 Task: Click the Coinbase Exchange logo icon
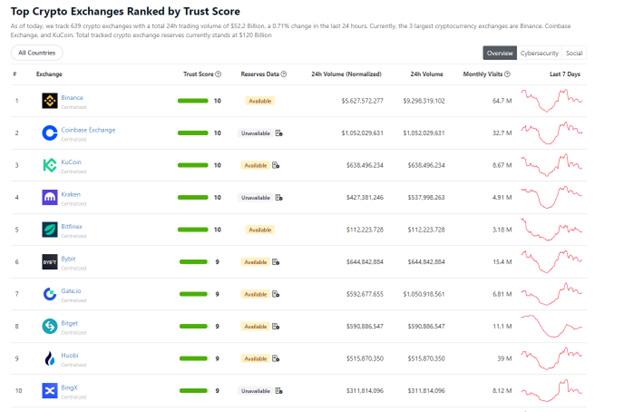(50, 133)
